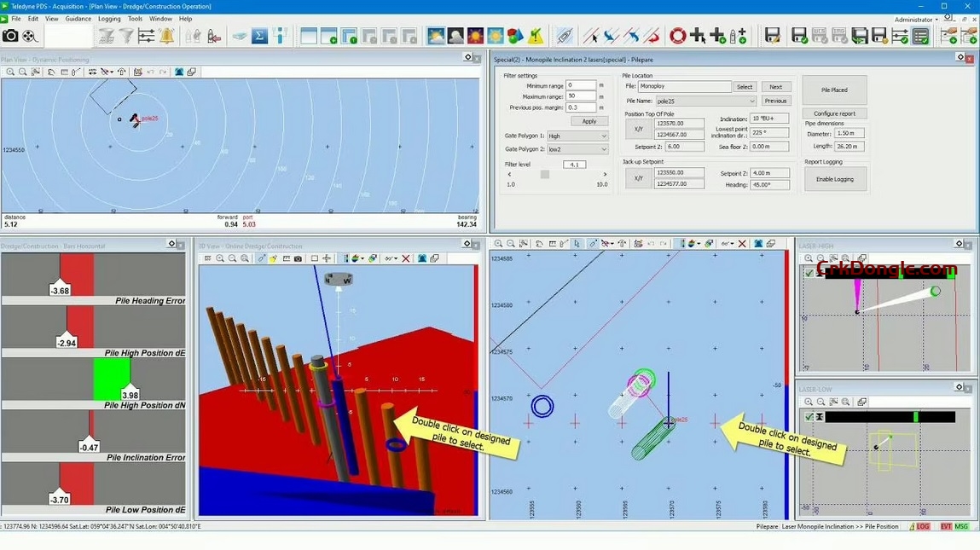Click the pin toggle on the Pilepare panel
Image resolution: width=980 pixels, height=550 pixels.
tap(960, 58)
